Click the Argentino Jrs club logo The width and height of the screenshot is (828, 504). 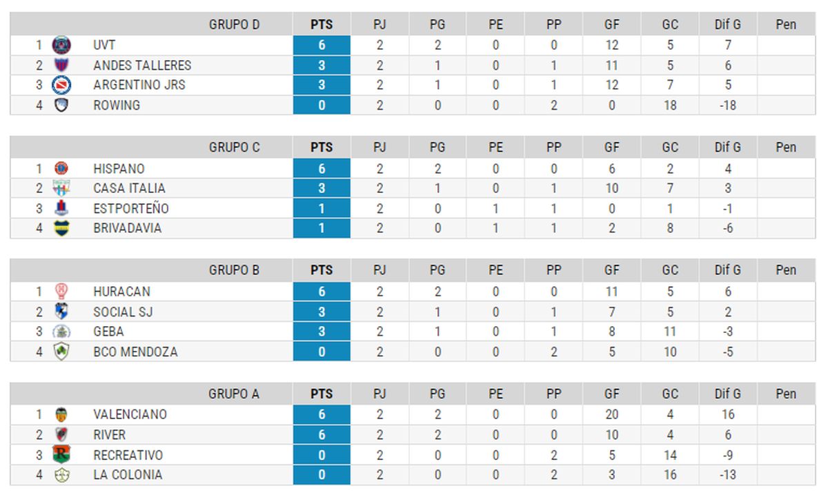(61, 85)
